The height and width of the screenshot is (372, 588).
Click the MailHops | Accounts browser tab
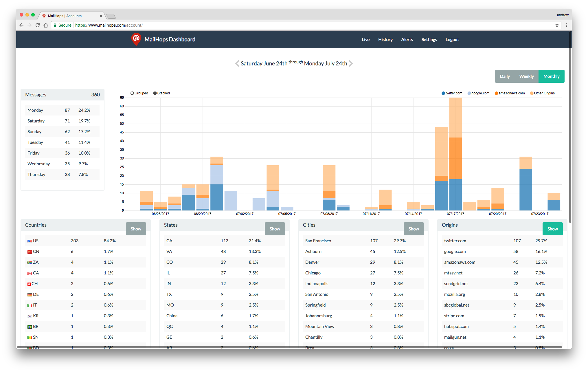point(72,16)
